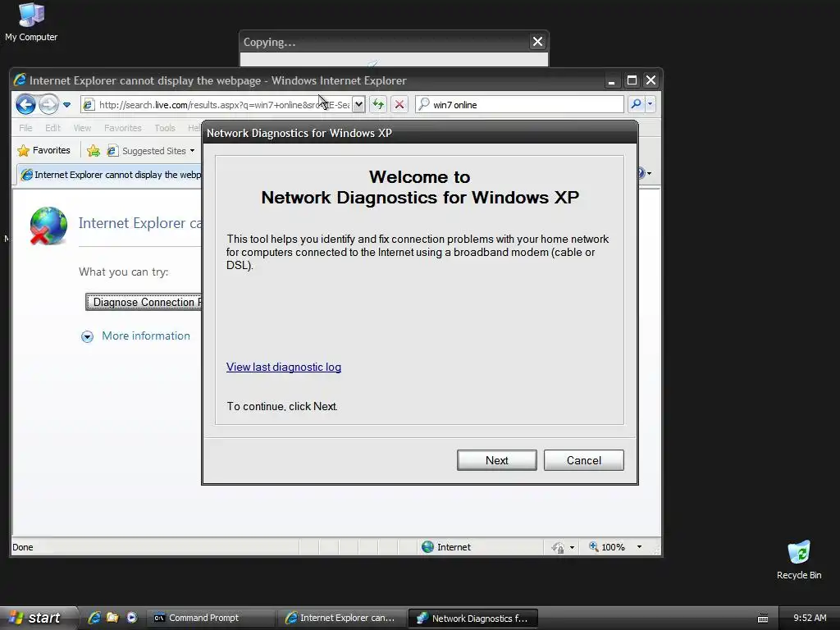This screenshot has width=840, height=630.
Task: Click the IE forward arrow button
Action: pyautogui.click(x=48, y=104)
